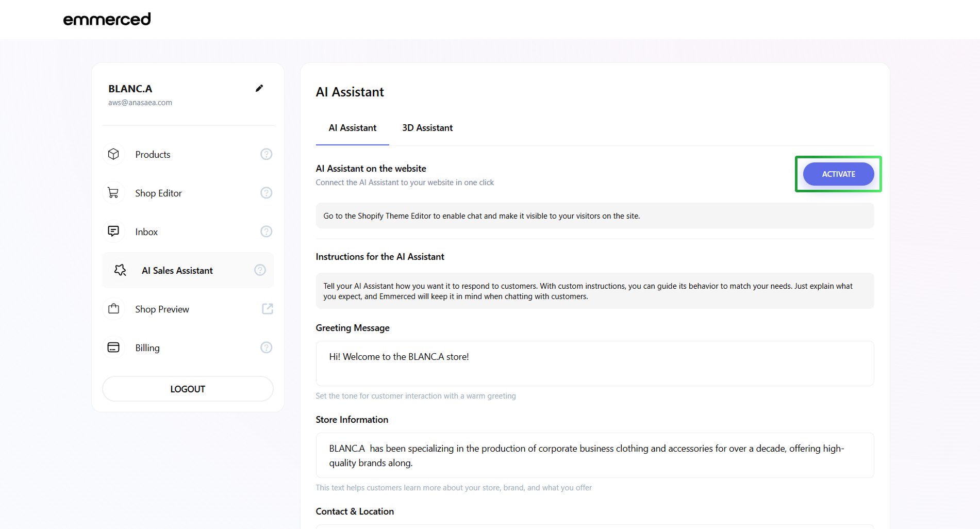Click the Shop Editor cart icon

click(x=113, y=193)
